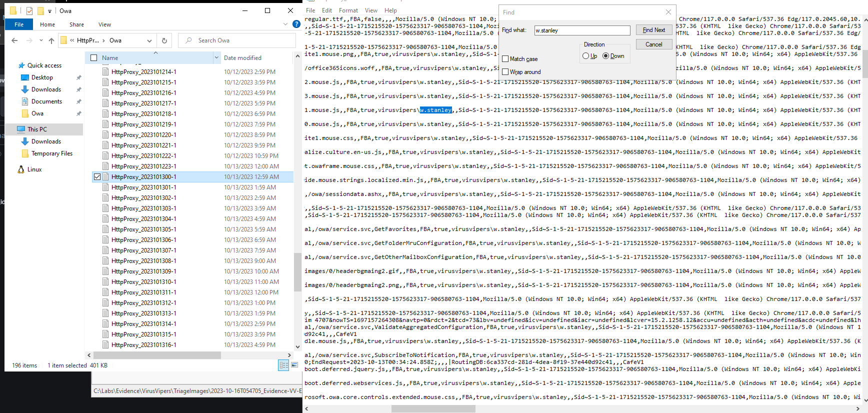Screen dimensions: 868x413
Task: Open the Linux penguin item in sidebar
Action: [34, 169]
